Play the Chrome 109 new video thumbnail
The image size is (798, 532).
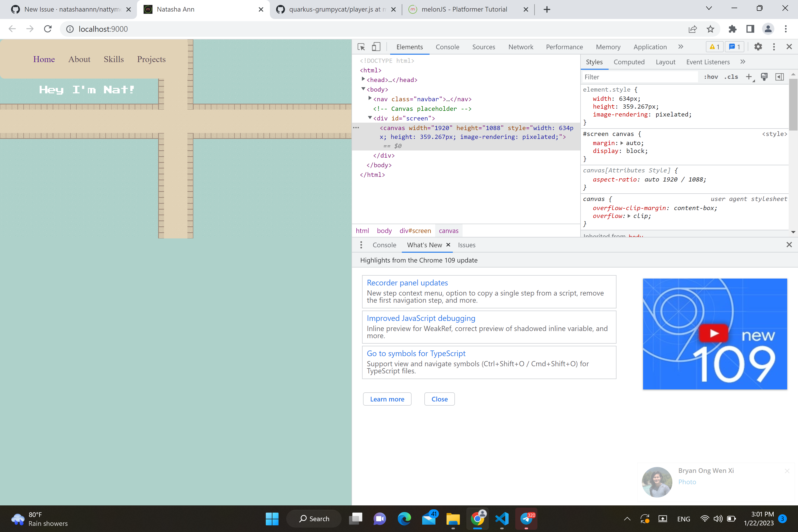[714, 333]
